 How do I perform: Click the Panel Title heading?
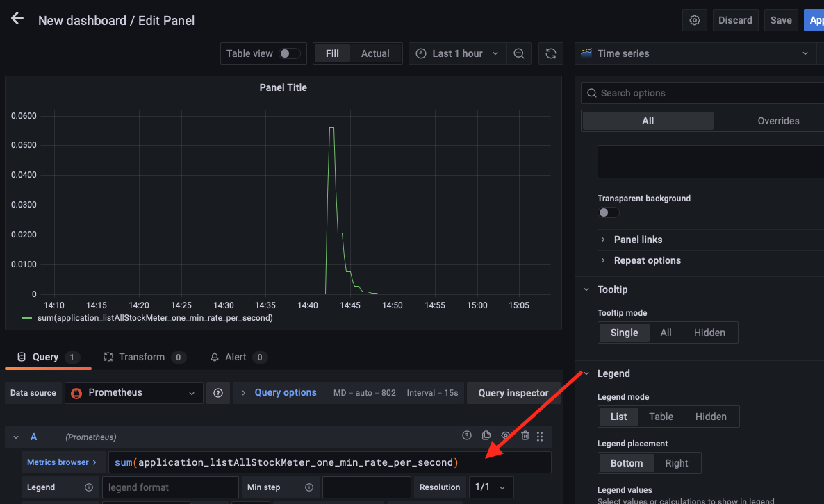[283, 87]
